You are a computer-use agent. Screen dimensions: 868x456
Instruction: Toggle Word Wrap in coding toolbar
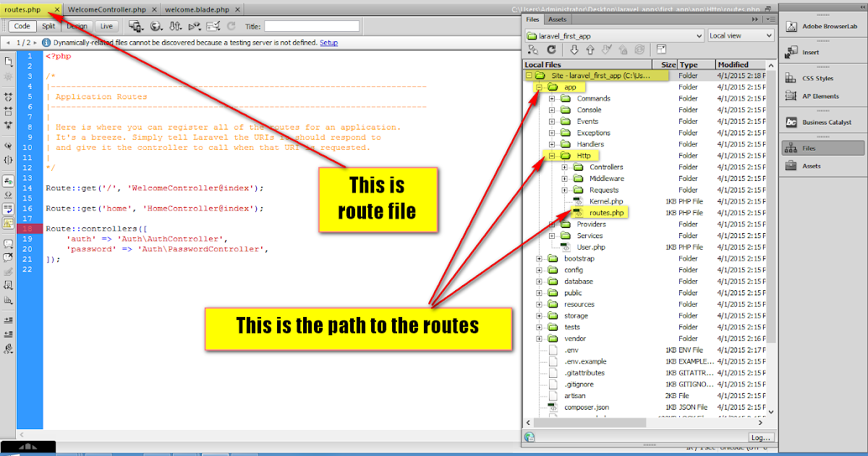(9, 208)
